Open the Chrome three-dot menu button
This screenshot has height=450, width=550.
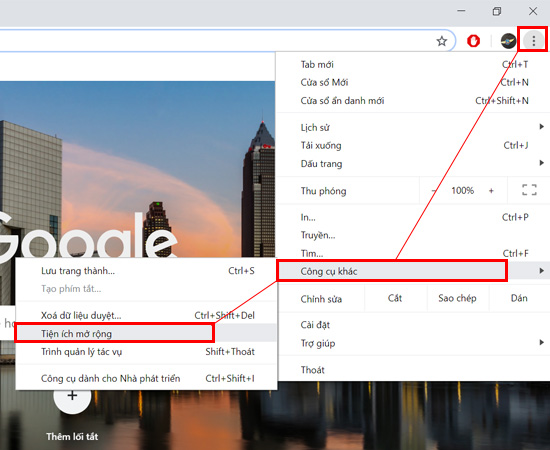coord(533,41)
